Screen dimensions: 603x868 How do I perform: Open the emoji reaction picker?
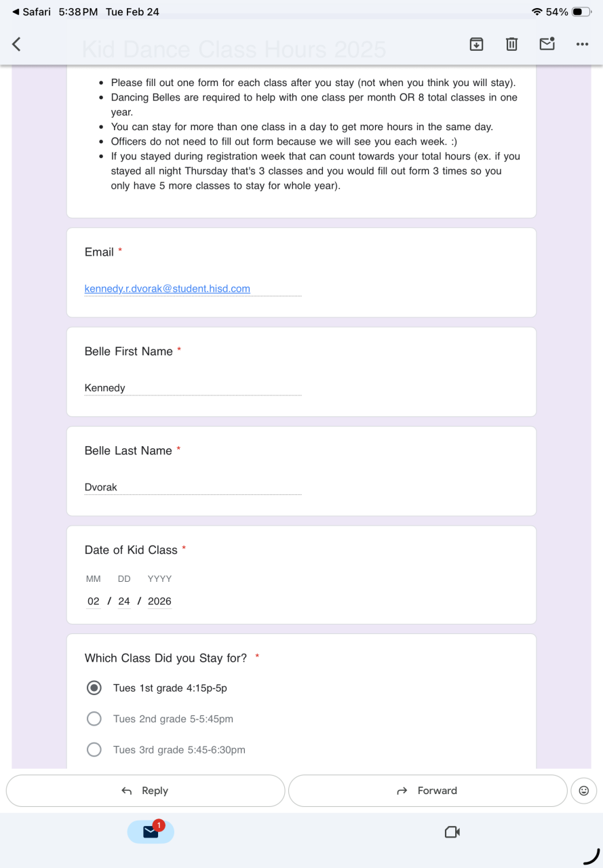pos(583,791)
